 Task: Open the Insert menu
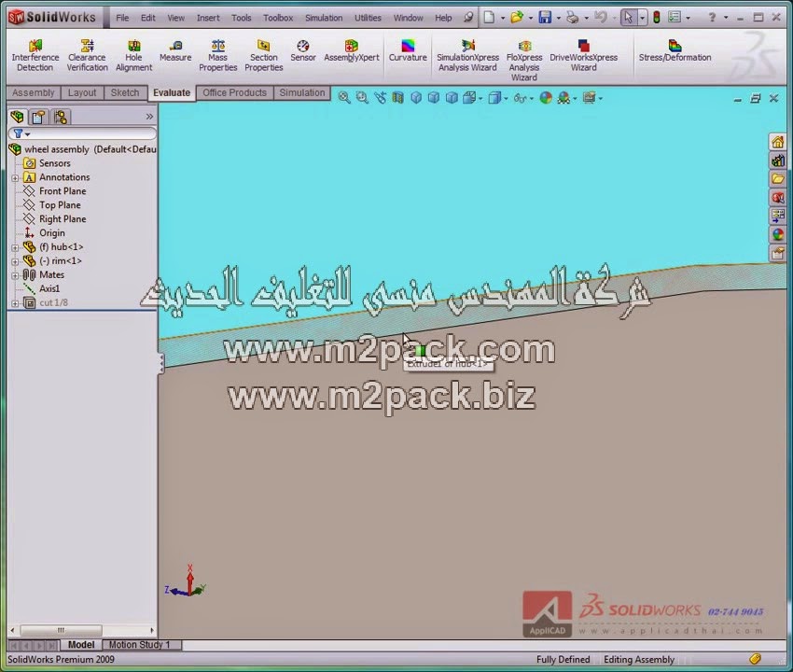coord(208,18)
